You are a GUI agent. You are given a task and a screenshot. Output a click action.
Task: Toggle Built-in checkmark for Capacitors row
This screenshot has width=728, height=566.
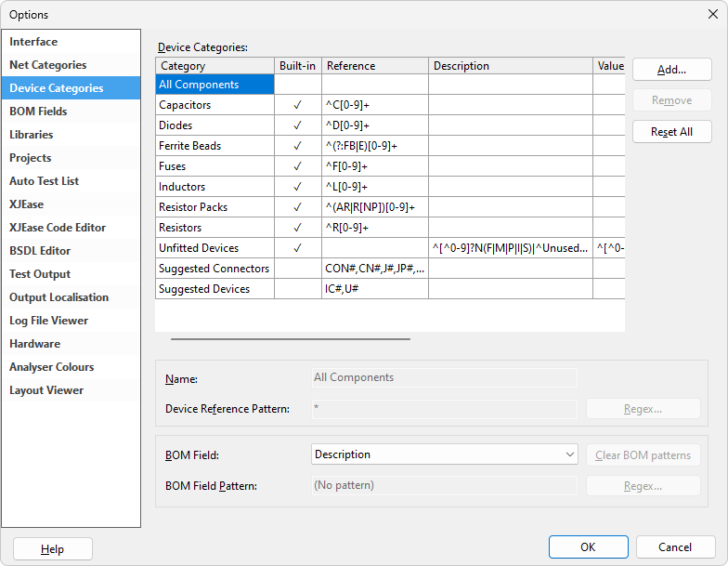(x=297, y=105)
